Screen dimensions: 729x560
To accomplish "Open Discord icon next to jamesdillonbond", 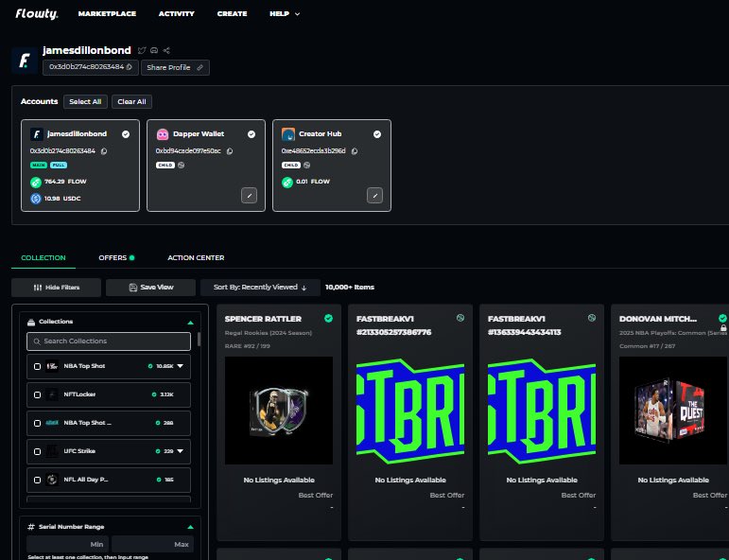I will 154,50.
